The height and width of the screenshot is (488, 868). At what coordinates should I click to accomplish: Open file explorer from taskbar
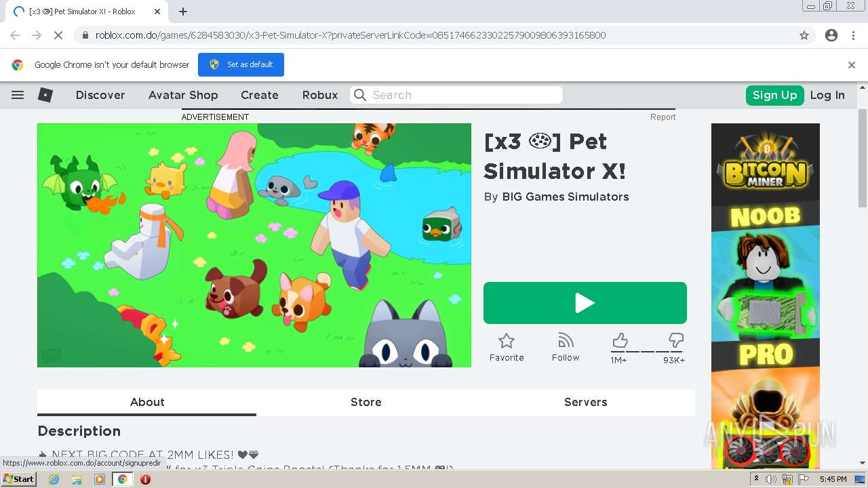point(77,479)
